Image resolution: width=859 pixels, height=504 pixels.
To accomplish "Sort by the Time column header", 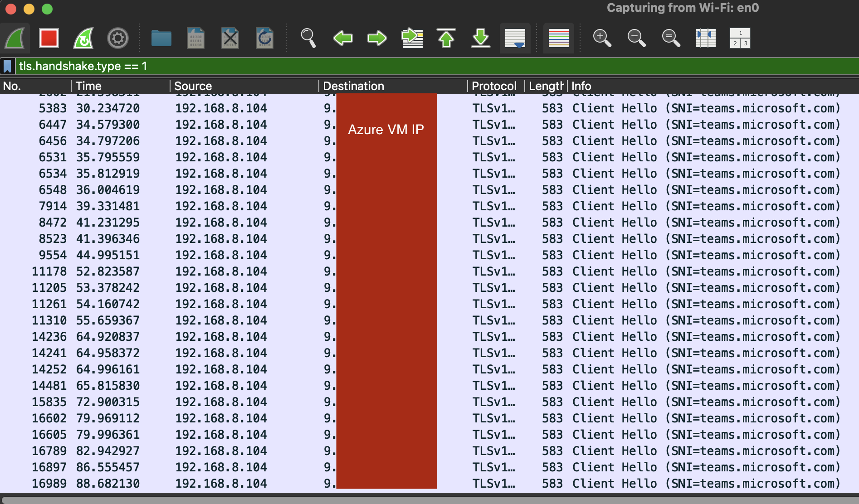I will click(x=121, y=86).
